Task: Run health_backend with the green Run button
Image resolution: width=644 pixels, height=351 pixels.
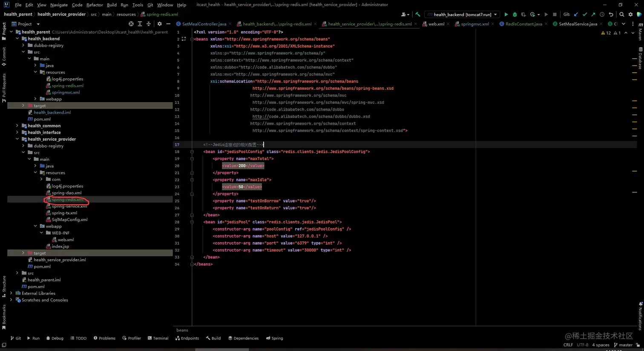Action: point(506,14)
